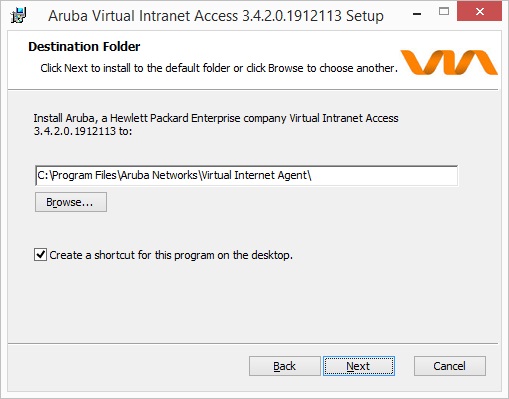
Task: Close the setup window with red X
Action: click(x=479, y=12)
